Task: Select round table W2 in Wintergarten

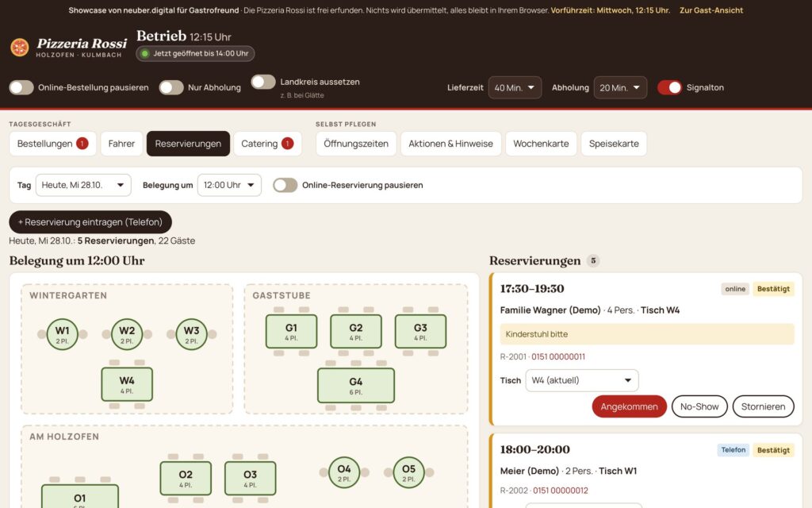Action: [127, 334]
